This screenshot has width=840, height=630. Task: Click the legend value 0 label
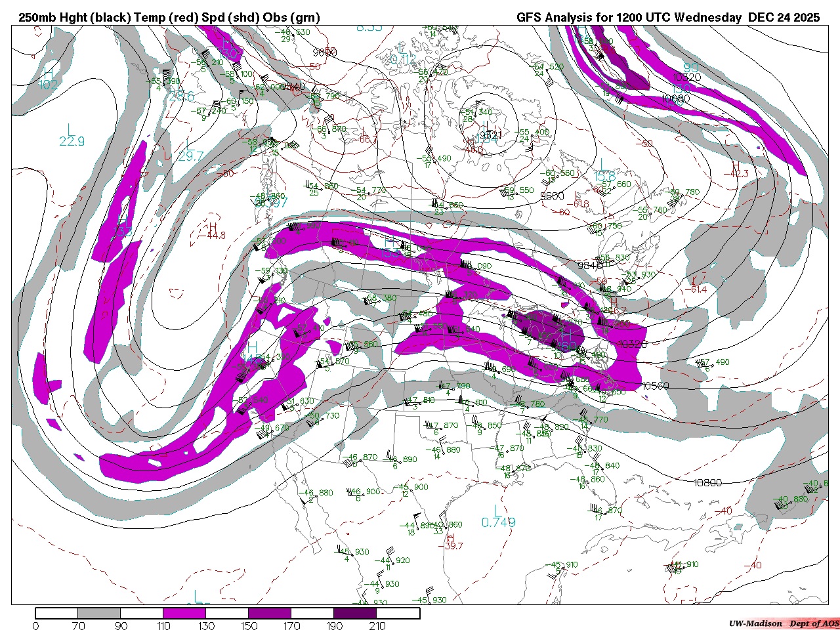(35, 625)
